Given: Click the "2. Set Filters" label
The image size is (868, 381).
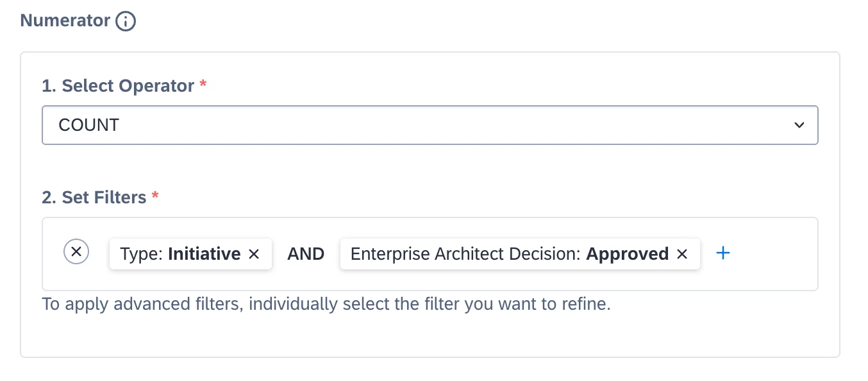Looking at the screenshot, I should pyautogui.click(x=94, y=197).
